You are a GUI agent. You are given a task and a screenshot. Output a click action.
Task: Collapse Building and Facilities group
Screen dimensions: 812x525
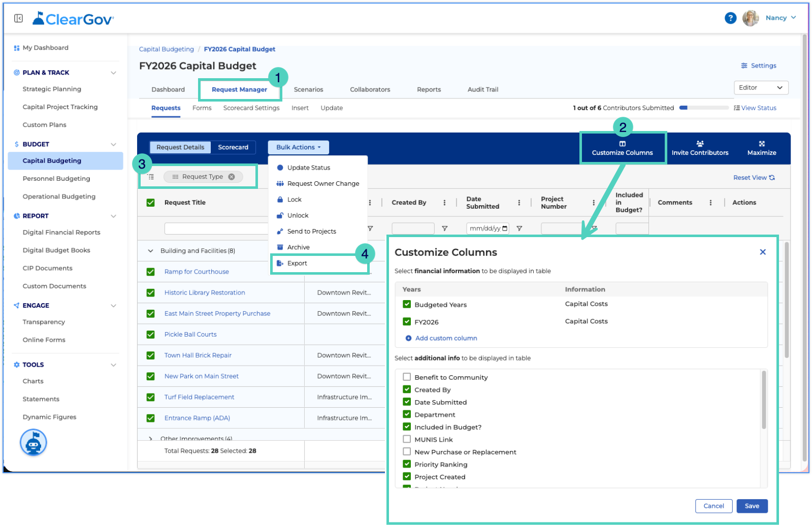tap(150, 251)
